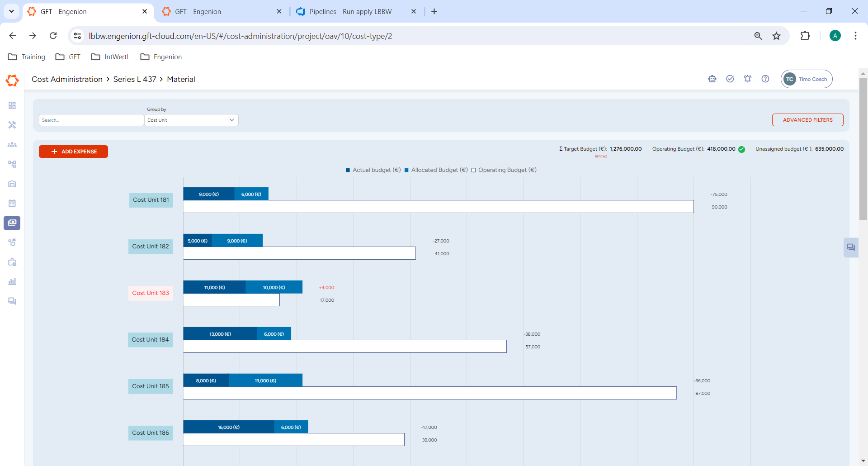Open the milestone flag sidebar icon

[12, 243]
